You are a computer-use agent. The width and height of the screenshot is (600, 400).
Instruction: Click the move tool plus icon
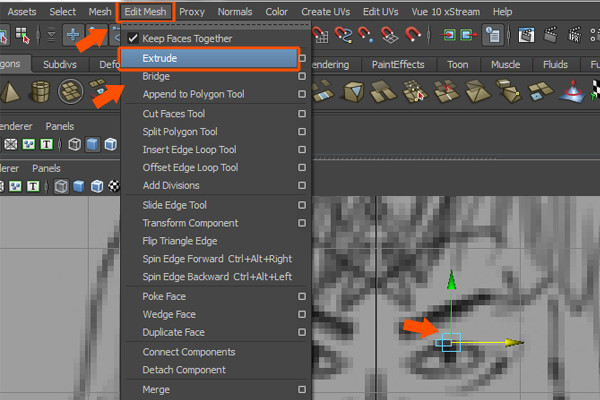73,35
